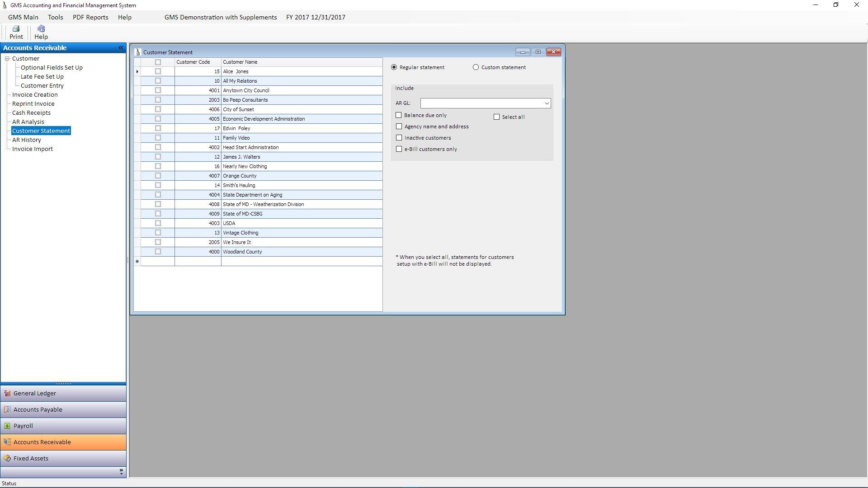Check the Select all checkbox

pos(496,117)
